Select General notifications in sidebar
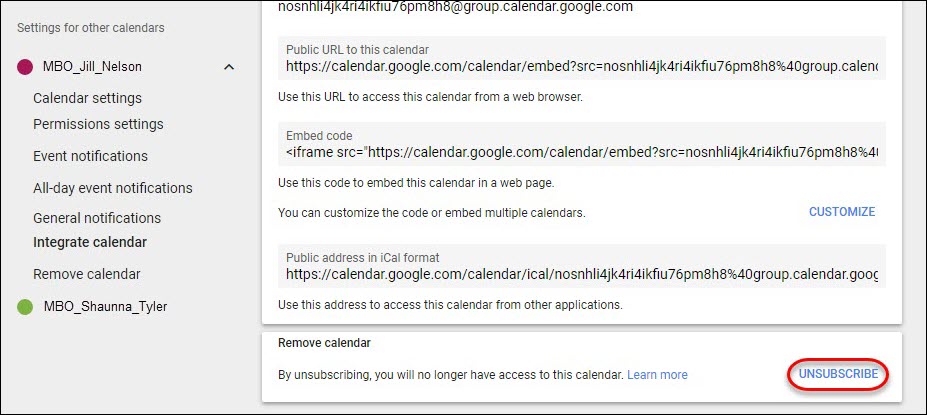Image resolution: width=927 pixels, height=415 pixels. [97, 218]
